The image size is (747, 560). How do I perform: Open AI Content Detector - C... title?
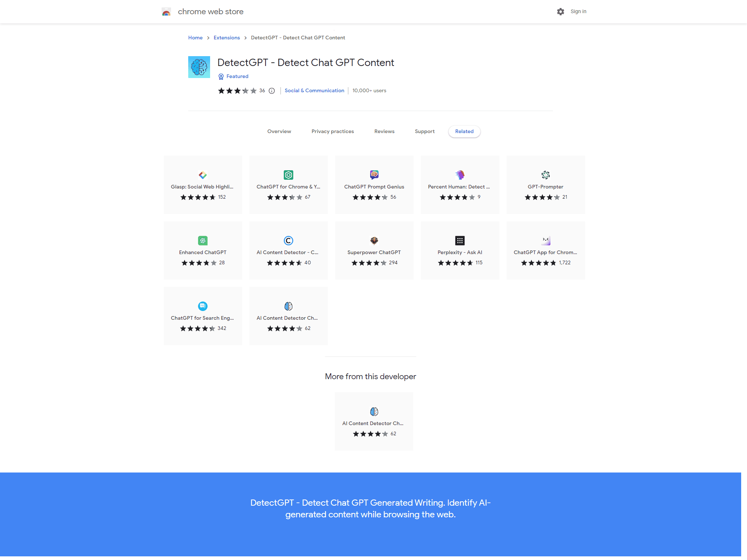pos(287,253)
